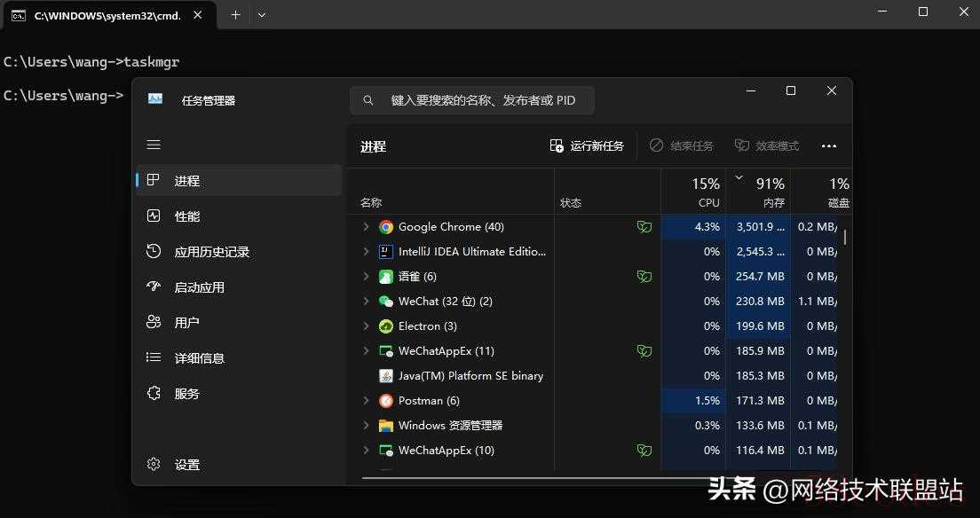Open 设置 in Task Manager sidebar
This screenshot has height=518, width=980.
pos(186,465)
